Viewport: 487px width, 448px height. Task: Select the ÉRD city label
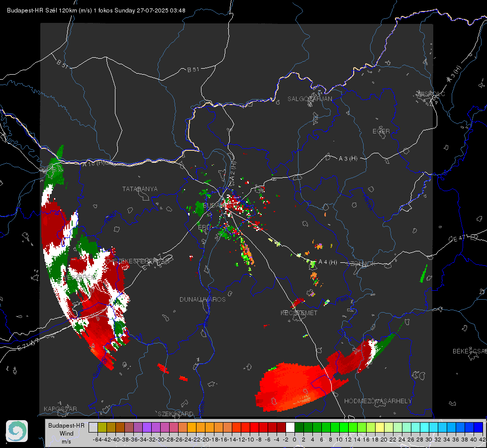[204, 227]
